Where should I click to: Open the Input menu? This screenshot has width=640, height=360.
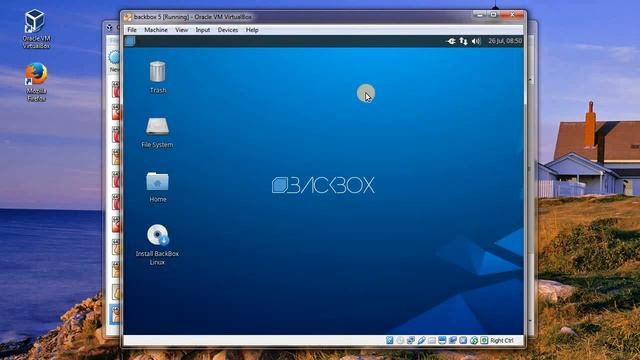(202, 30)
